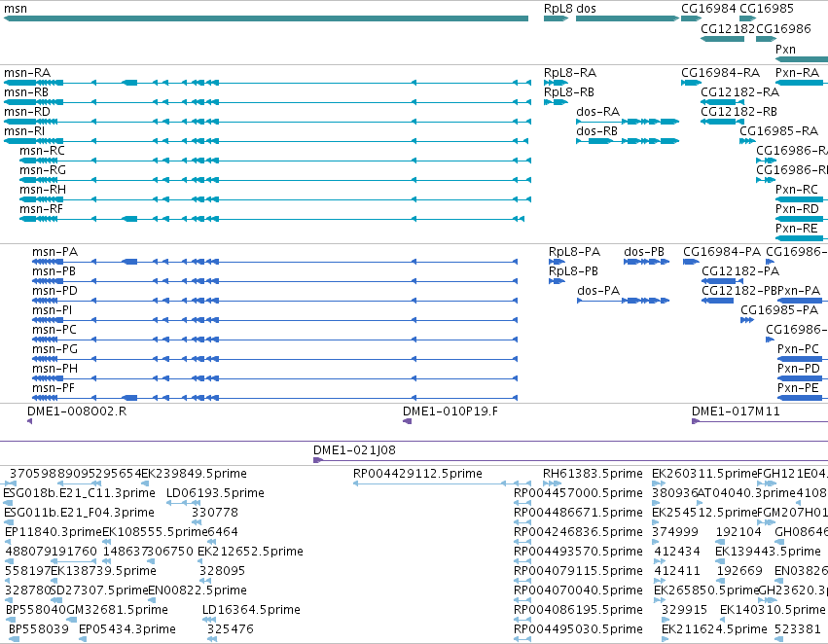
Task: Select the msn-PB protein label
Action: pos(54,271)
